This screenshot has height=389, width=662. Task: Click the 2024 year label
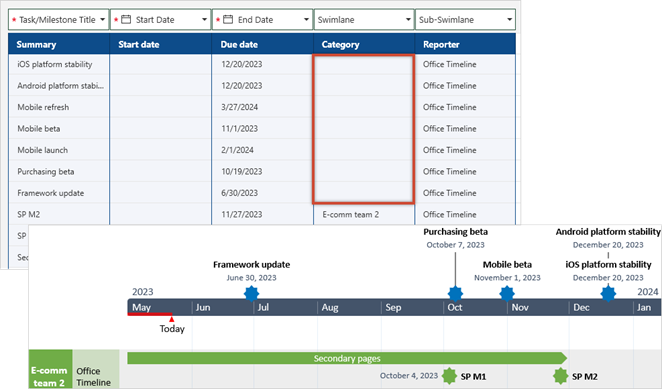[648, 292]
